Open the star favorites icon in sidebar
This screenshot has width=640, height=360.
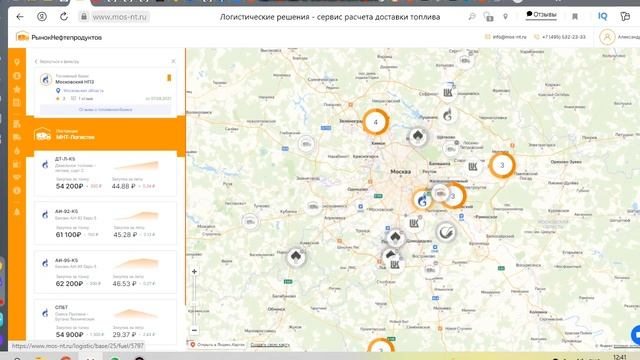pyautogui.click(x=17, y=89)
